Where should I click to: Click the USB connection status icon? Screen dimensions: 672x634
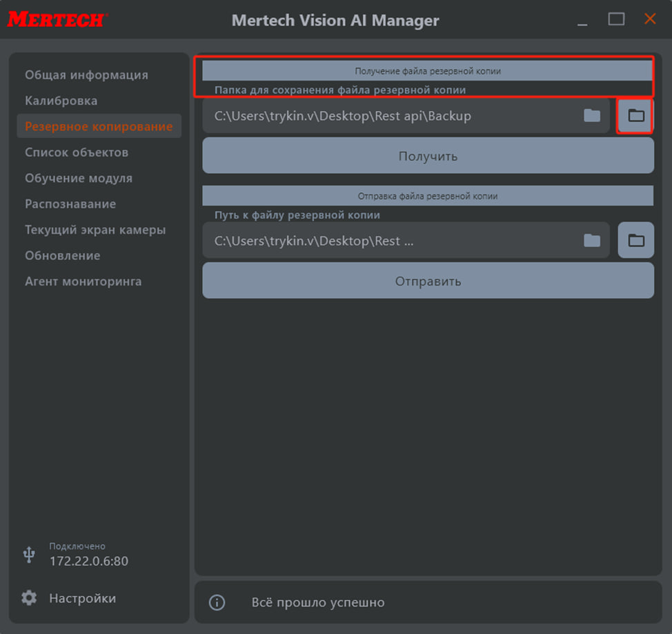[29, 554]
